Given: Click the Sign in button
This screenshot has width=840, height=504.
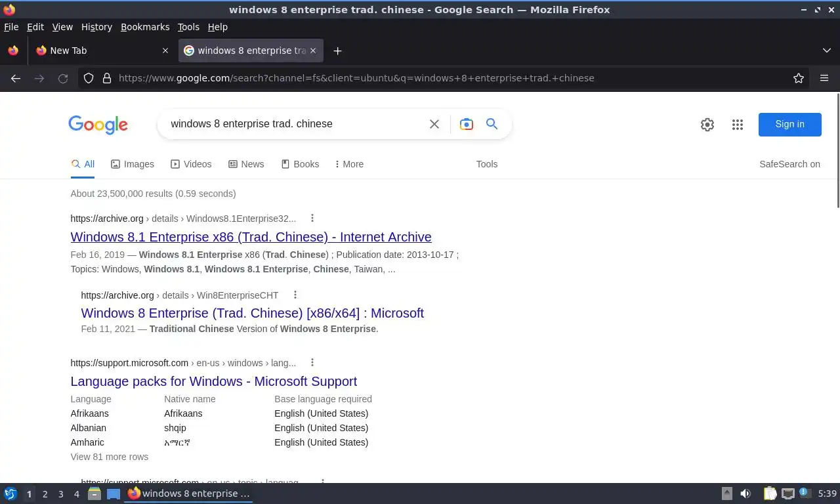Looking at the screenshot, I should point(789,124).
